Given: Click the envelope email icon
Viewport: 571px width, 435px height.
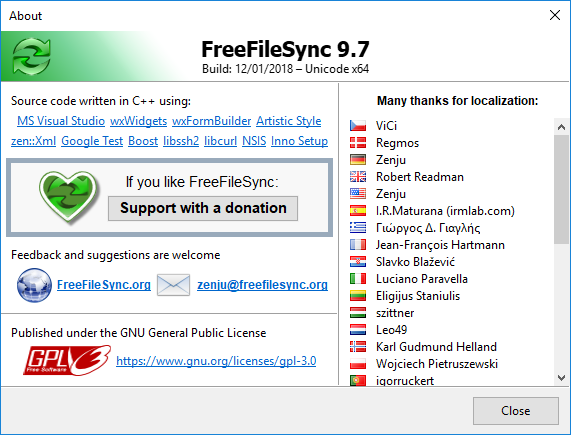Looking at the screenshot, I should tap(173, 285).
